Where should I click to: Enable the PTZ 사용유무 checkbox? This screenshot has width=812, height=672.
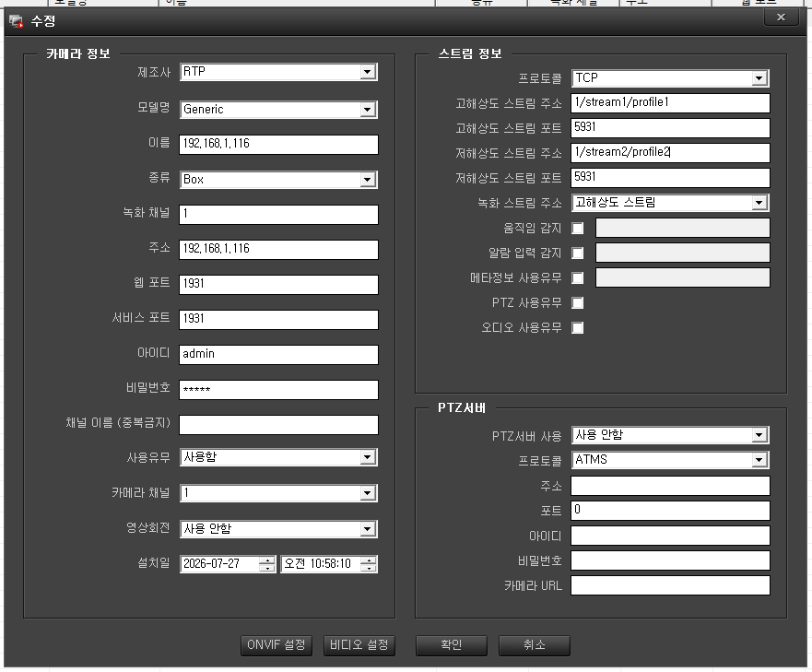(577, 302)
